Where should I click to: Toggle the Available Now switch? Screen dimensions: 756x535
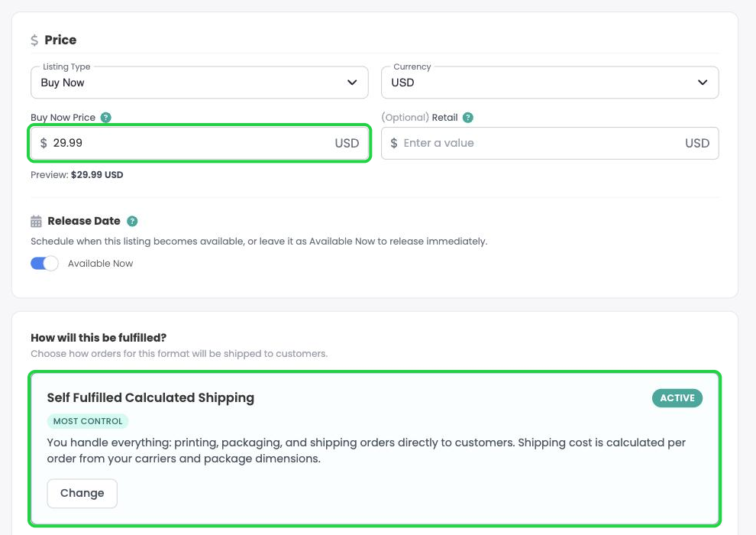44,264
